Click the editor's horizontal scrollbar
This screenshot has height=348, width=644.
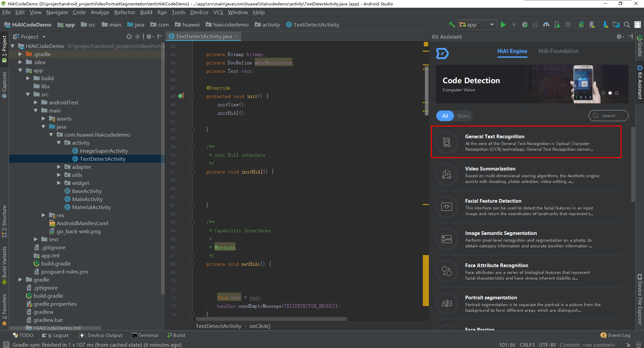coord(271,319)
